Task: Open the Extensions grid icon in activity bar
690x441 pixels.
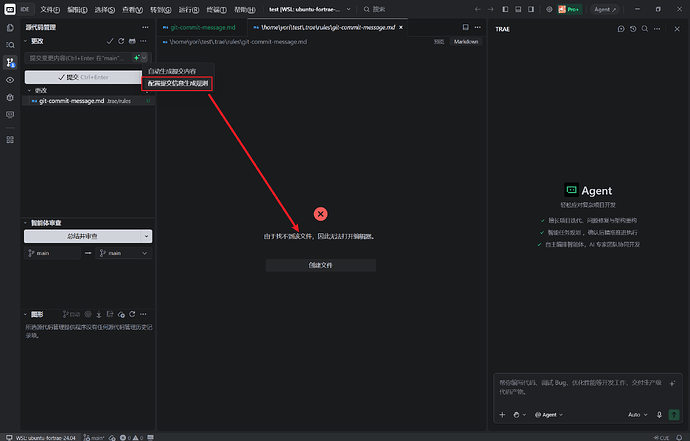Action: coord(10,140)
